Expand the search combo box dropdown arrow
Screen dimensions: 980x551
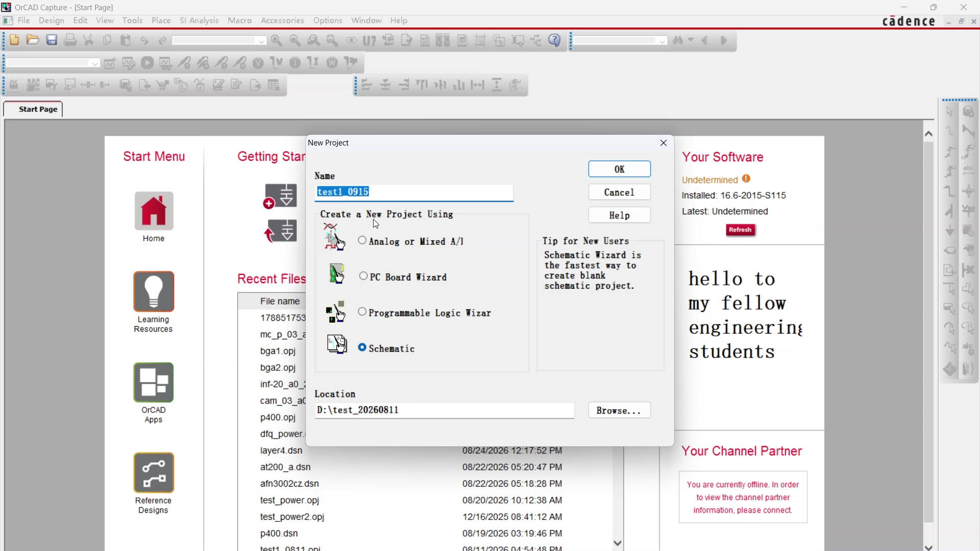click(663, 41)
